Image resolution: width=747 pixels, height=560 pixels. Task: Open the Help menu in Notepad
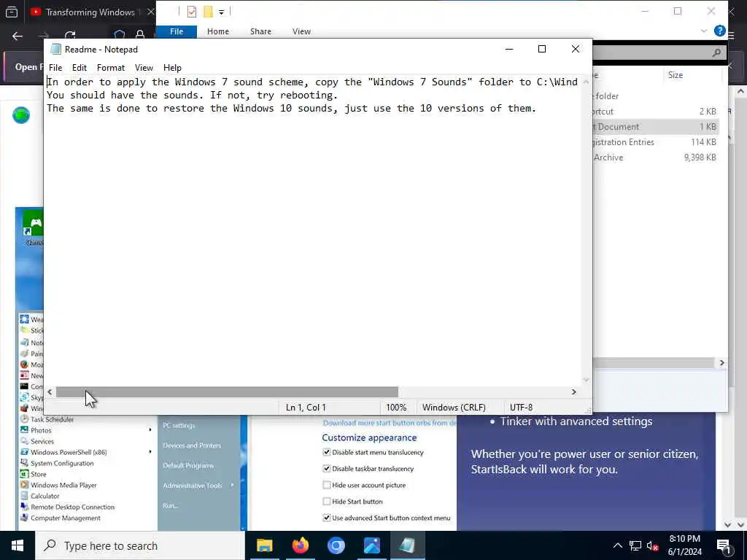pos(172,68)
